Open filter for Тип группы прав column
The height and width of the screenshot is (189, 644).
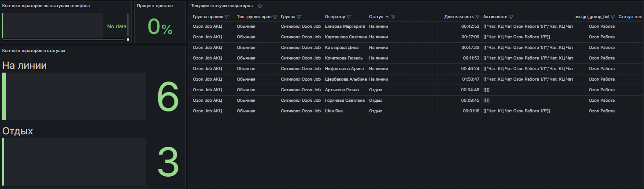275,17
